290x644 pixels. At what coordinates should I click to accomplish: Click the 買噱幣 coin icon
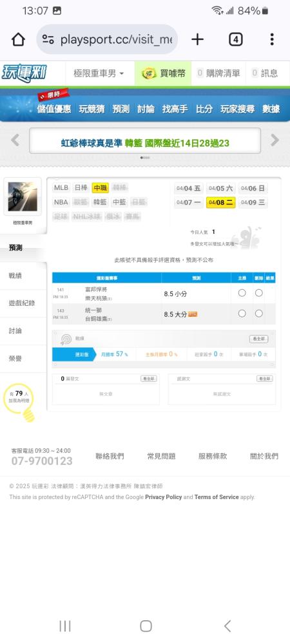click(149, 73)
